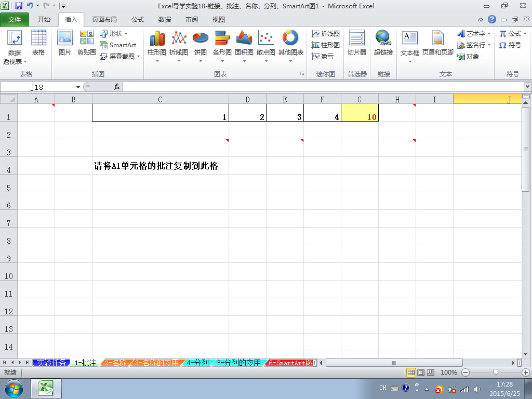Switch to Normal view
532x399 pixels.
(x=411, y=373)
